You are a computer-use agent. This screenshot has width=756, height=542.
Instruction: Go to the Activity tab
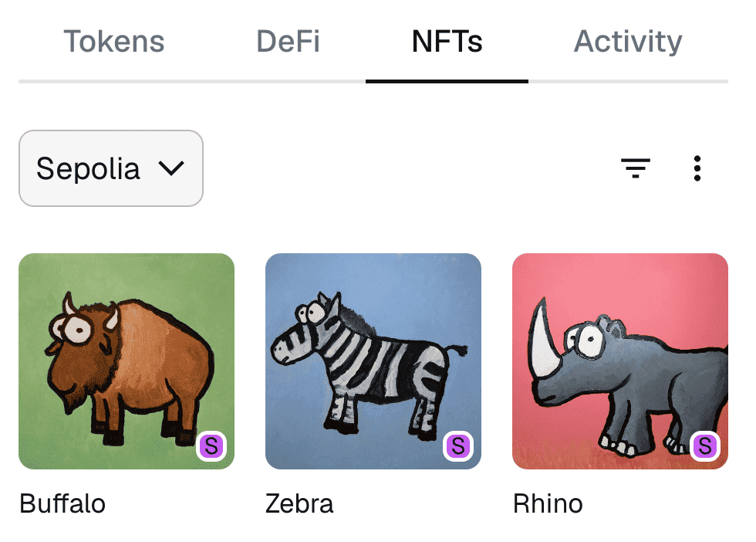click(628, 42)
